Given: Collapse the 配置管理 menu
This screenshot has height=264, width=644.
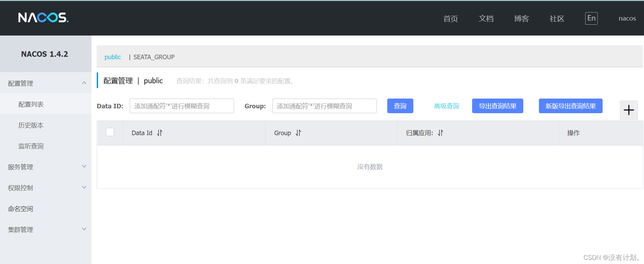Looking at the screenshot, I should [46, 83].
